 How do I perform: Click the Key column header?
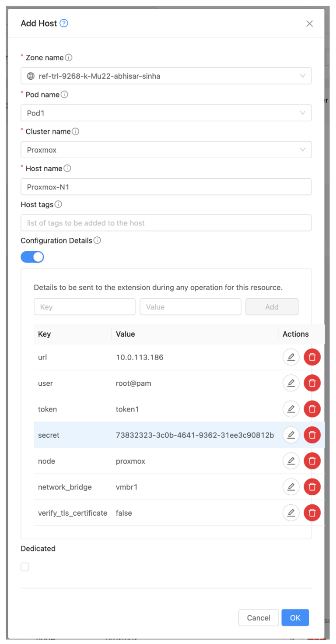[73, 334]
